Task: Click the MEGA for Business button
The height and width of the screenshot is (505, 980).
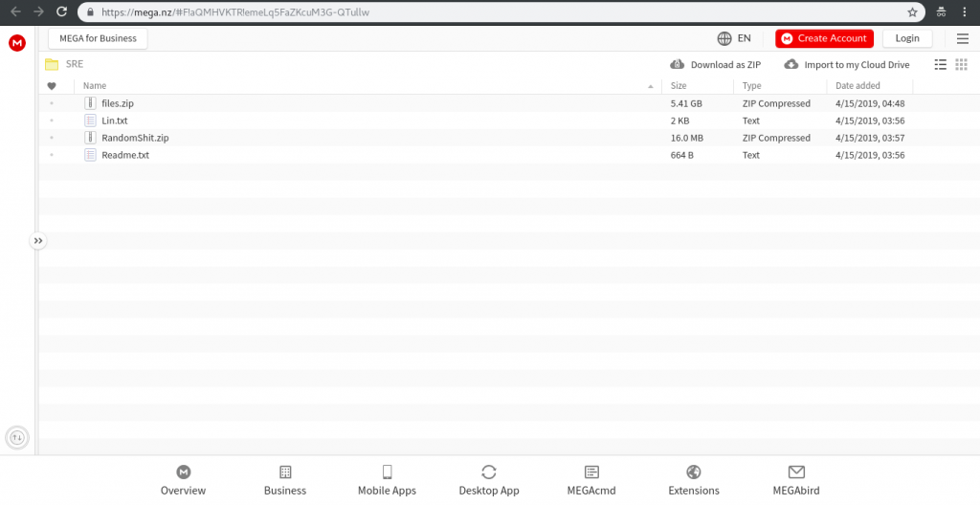Action: pos(98,38)
